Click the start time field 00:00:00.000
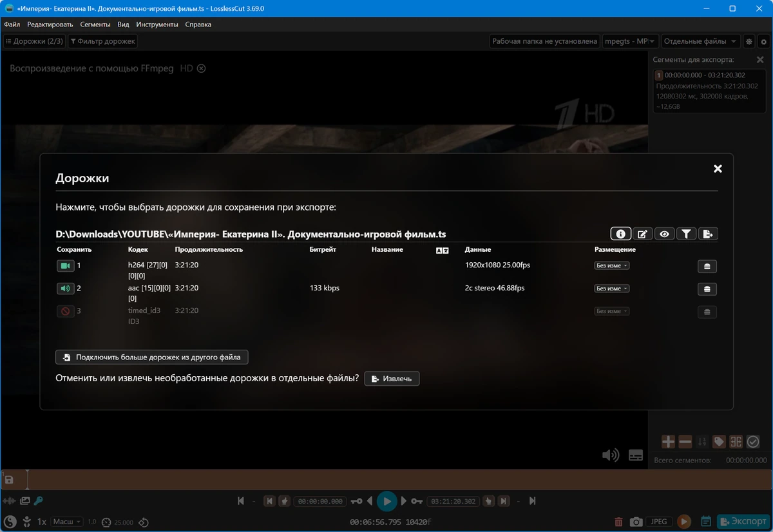The width and height of the screenshot is (773, 532). 320,501
